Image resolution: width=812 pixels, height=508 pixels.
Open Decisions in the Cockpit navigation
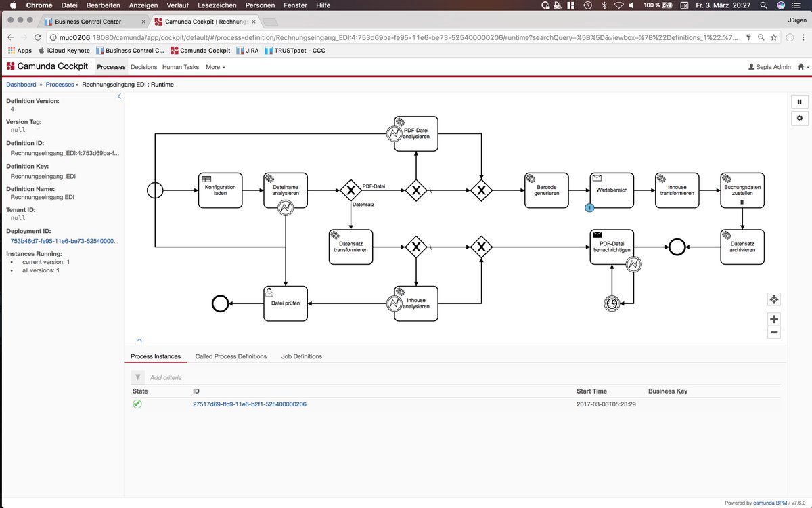tap(143, 67)
